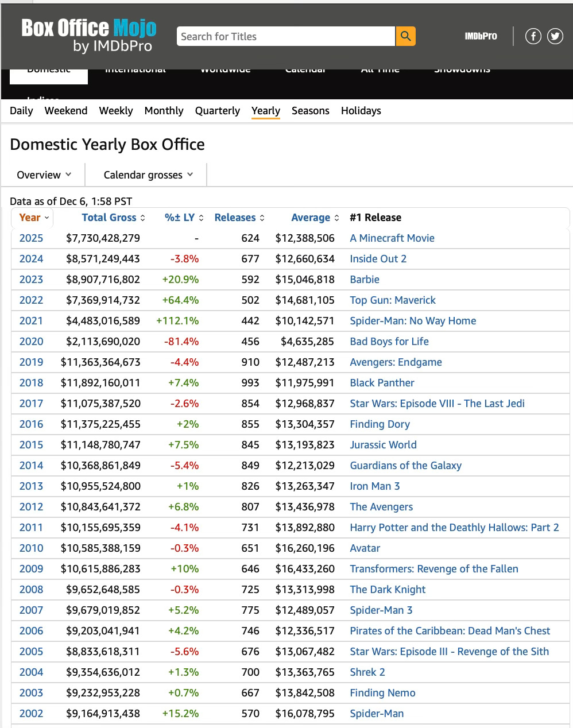
Task: Open the 2024 year link
Action: tap(31, 259)
